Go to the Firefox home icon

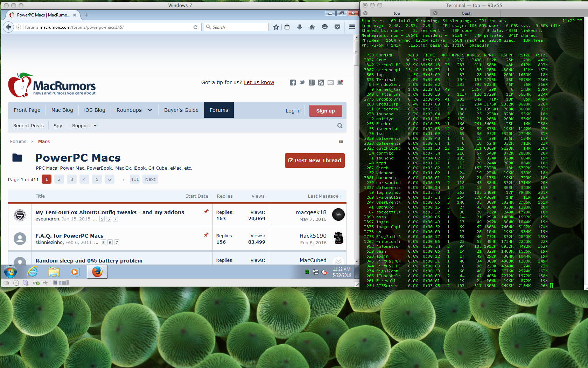[312, 27]
